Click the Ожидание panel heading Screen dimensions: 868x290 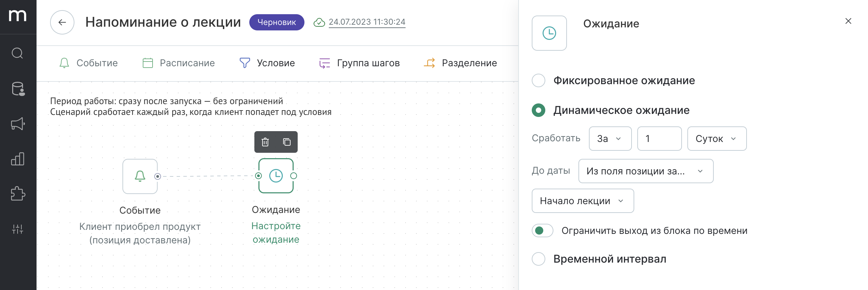tap(611, 24)
